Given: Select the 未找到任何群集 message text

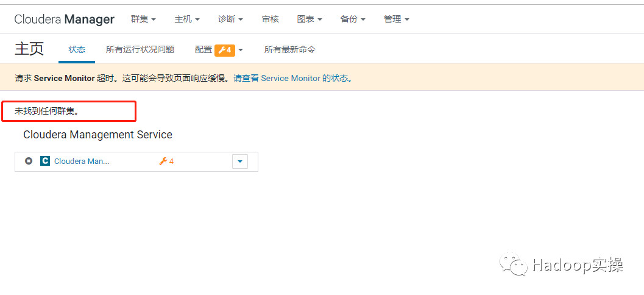Looking at the screenshot, I should pyautogui.click(x=46, y=112).
